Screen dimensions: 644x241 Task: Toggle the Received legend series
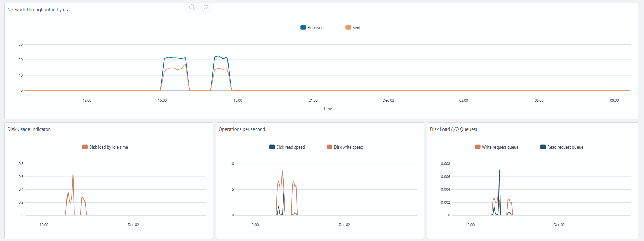[x=312, y=28]
